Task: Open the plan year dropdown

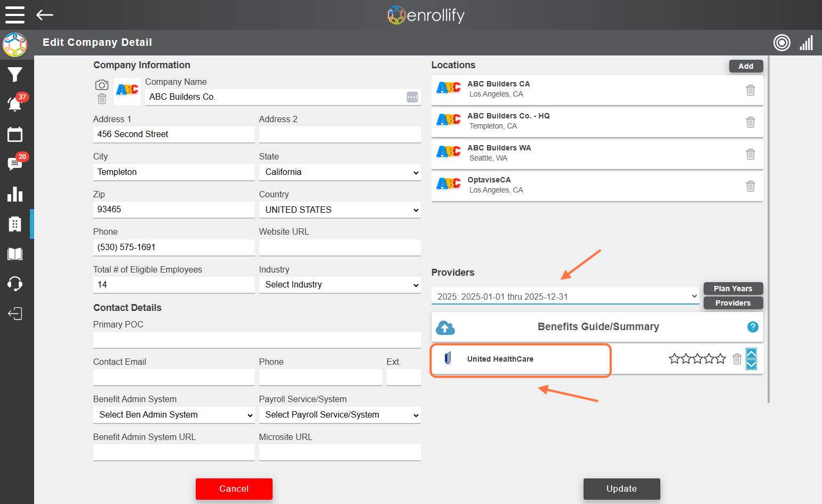Action: pyautogui.click(x=565, y=297)
